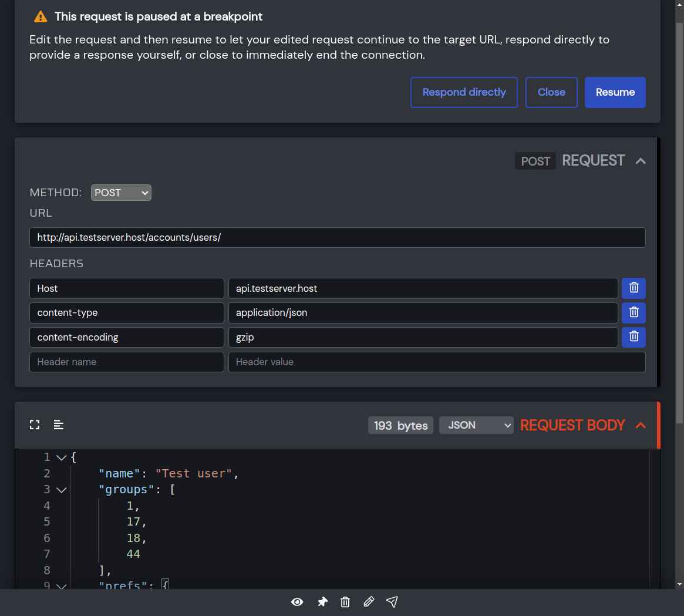This screenshot has height=616, width=684.
Task: Click the pin icon in bottom toolbar
Action: 322,602
